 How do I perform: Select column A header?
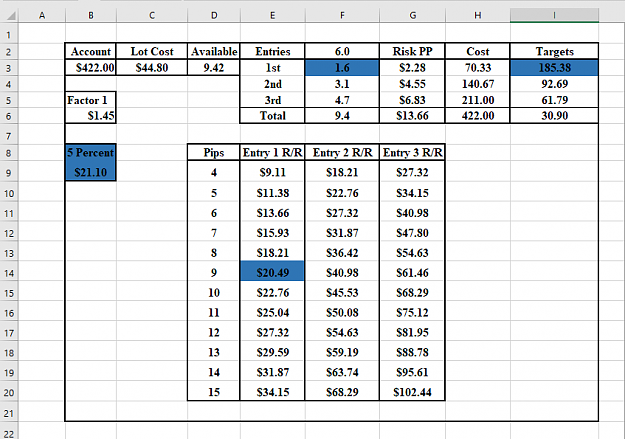[42, 16]
